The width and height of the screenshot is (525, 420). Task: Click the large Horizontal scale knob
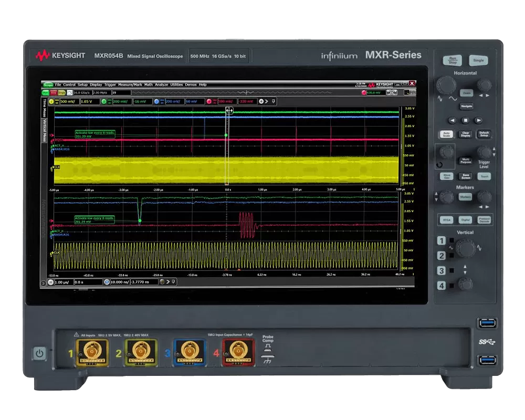click(446, 85)
